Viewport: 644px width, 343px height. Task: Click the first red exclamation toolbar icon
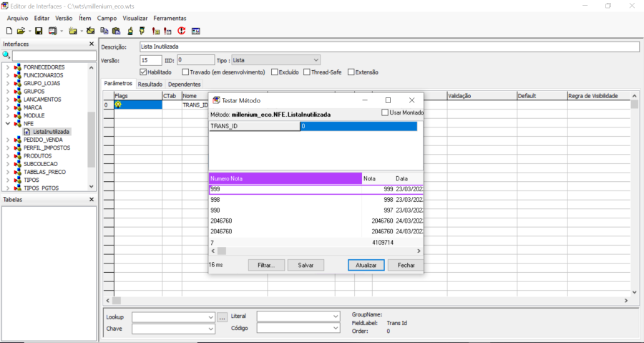(x=156, y=31)
